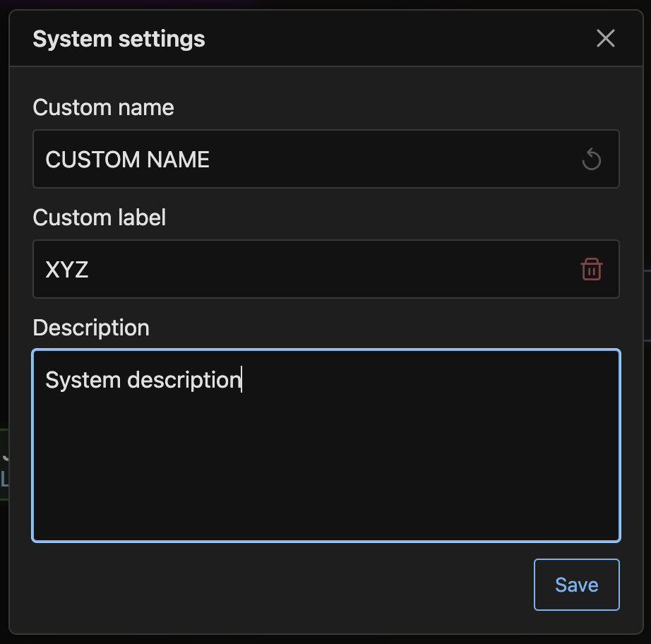Click the Custom name field label

103,107
